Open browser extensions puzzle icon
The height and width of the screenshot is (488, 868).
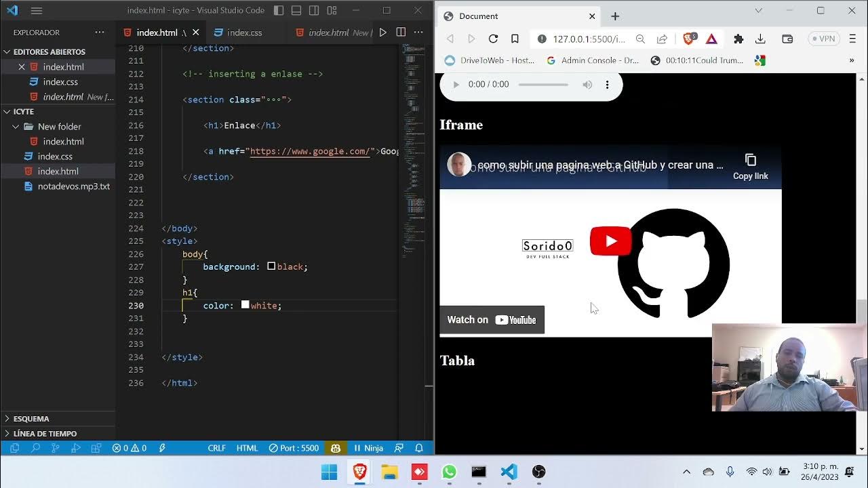[x=738, y=39]
